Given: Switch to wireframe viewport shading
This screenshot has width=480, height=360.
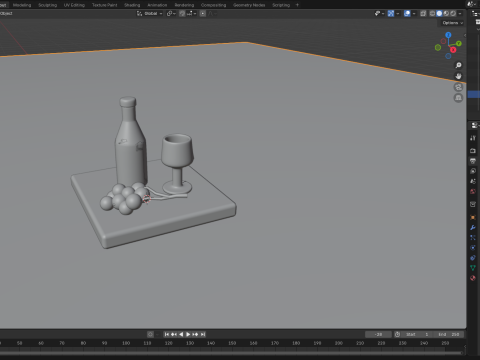Looking at the screenshot, I should click(432, 14).
